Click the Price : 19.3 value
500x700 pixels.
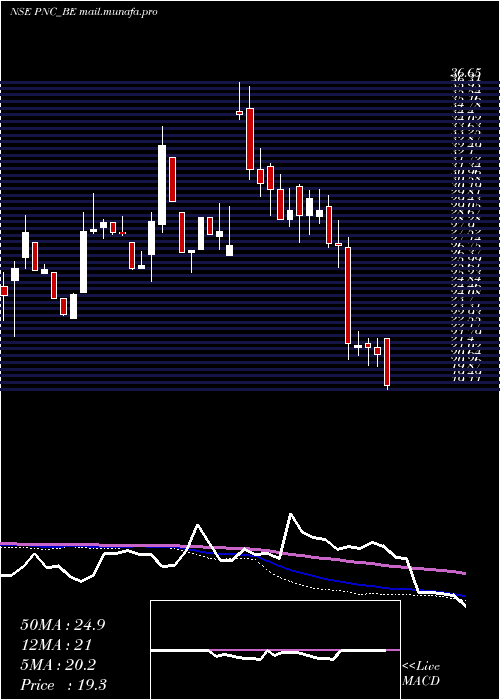click(63, 685)
